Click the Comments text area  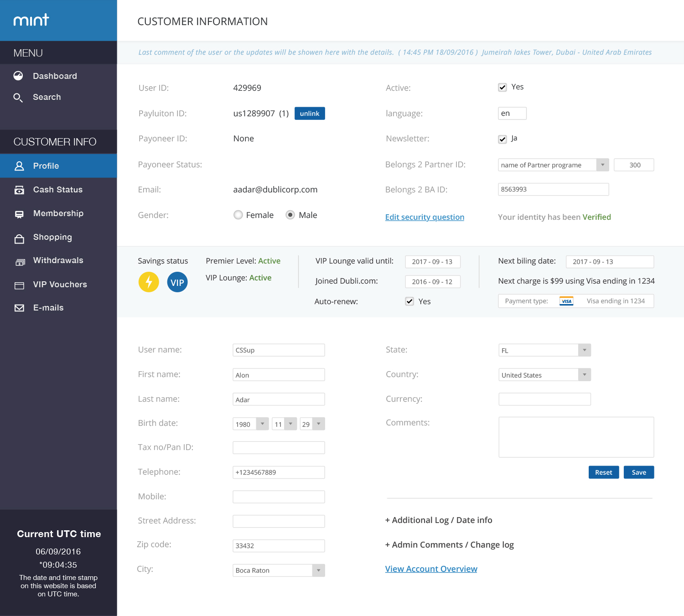click(576, 437)
